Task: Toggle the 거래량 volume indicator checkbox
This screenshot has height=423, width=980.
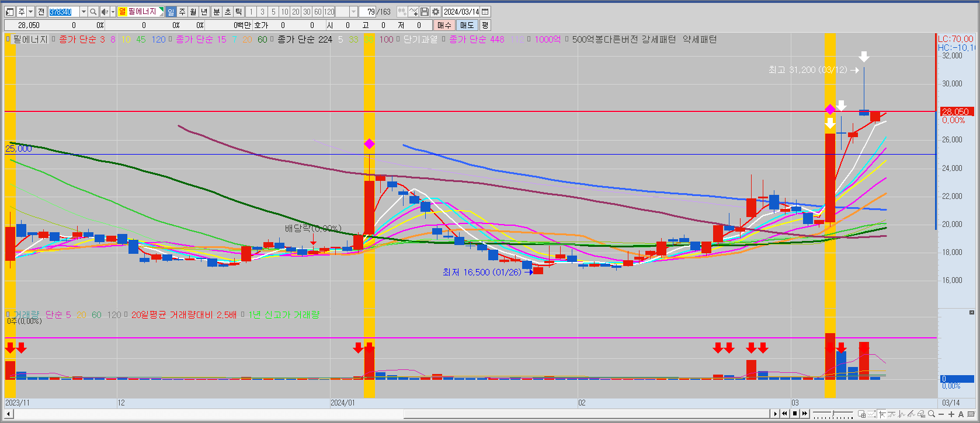Action: click(x=8, y=314)
